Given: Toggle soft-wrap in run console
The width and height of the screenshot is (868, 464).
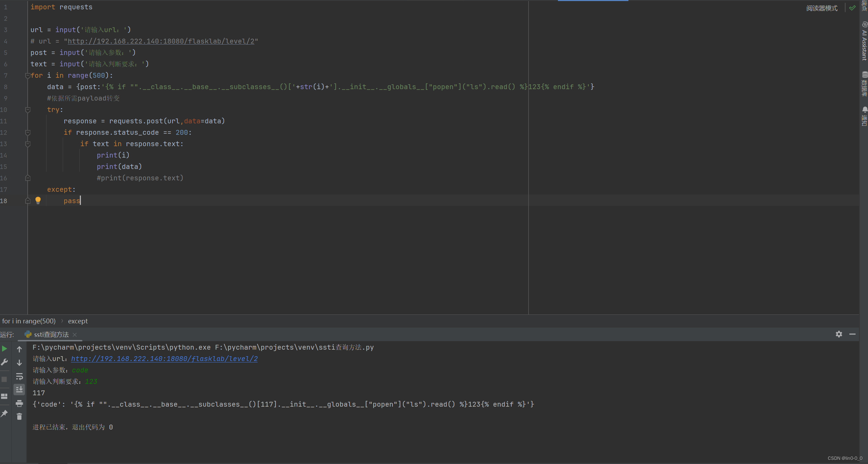Looking at the screenshot, I should (19, 376).
